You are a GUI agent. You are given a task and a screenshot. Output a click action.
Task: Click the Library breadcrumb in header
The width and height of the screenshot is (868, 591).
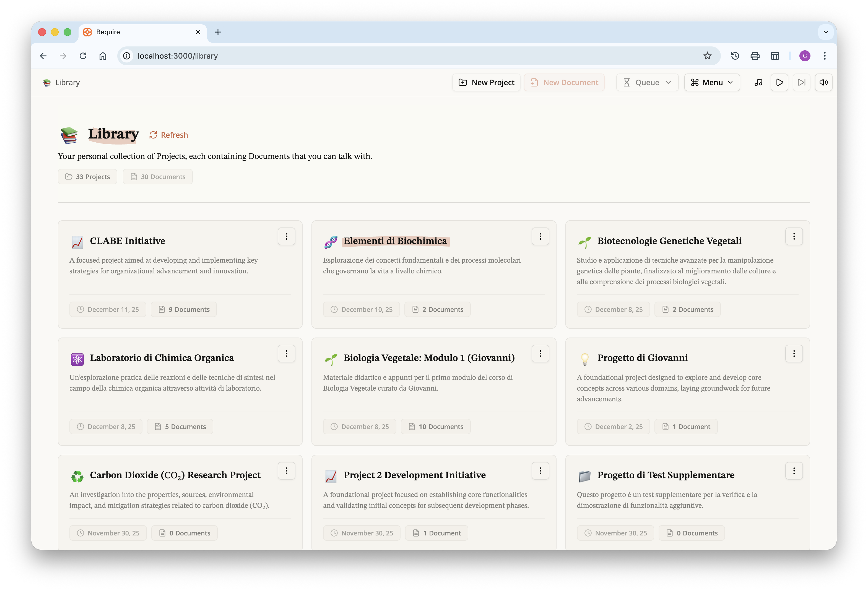(x=67, y=82)
